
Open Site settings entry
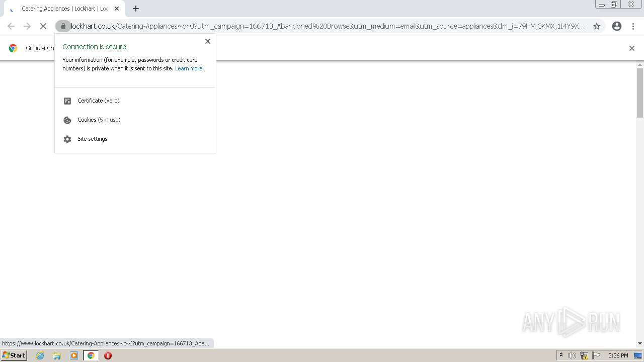(135, 139)
